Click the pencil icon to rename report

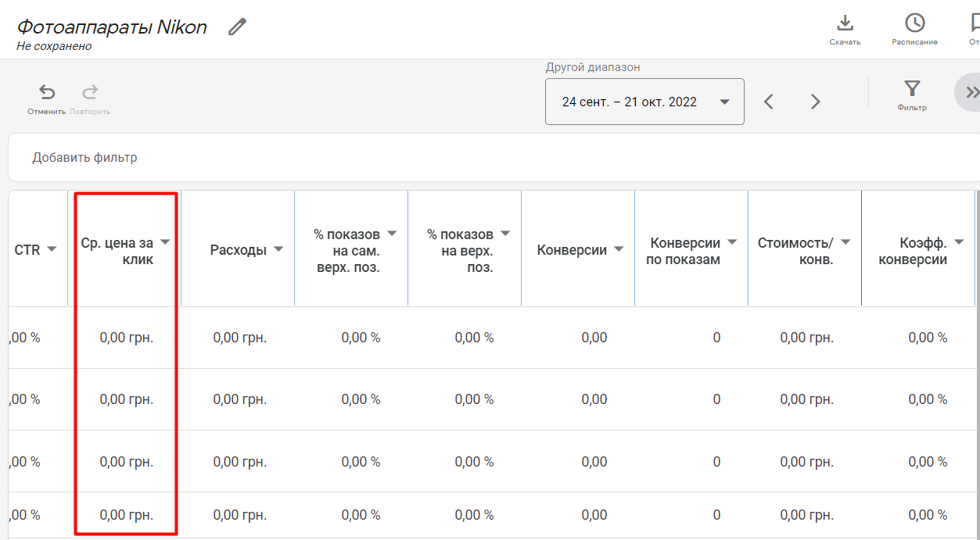click(237, 27)
